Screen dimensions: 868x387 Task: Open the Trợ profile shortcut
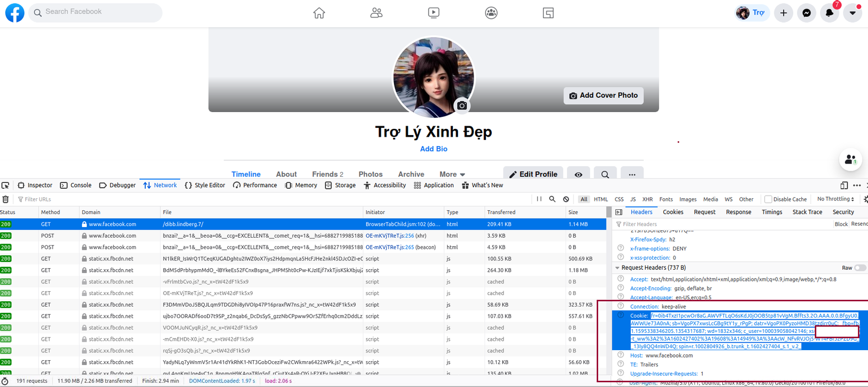[751, 13]
